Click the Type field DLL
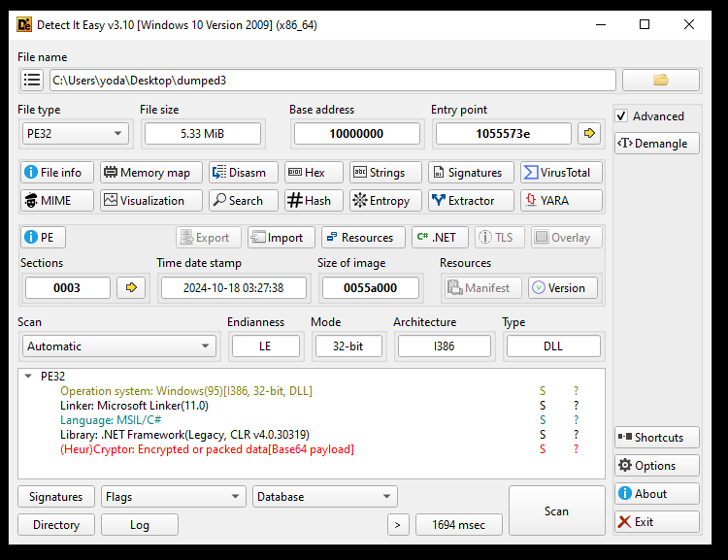 pos(553,346)
